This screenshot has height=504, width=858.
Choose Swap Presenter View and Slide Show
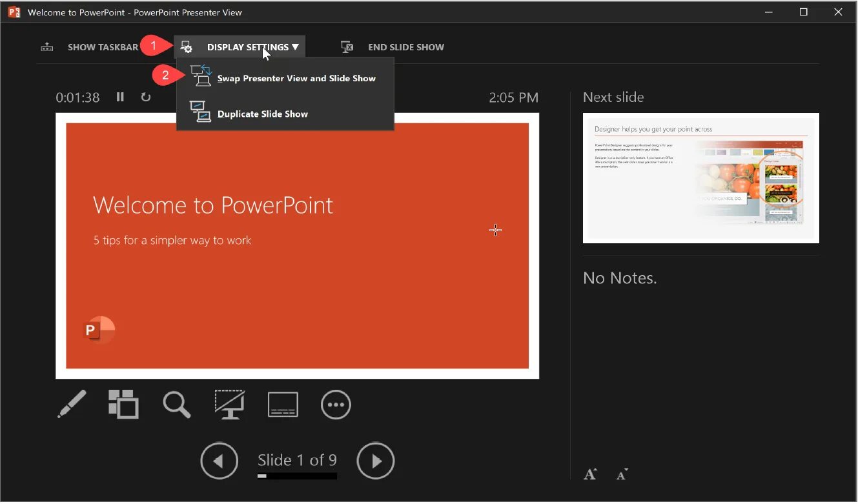(x=285, y=78)
